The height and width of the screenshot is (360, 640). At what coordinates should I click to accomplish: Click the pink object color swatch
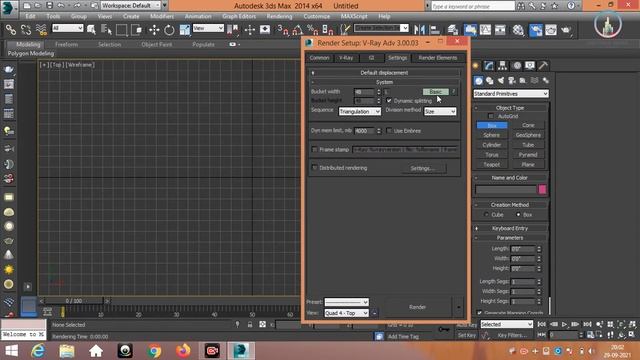[542, 189]
